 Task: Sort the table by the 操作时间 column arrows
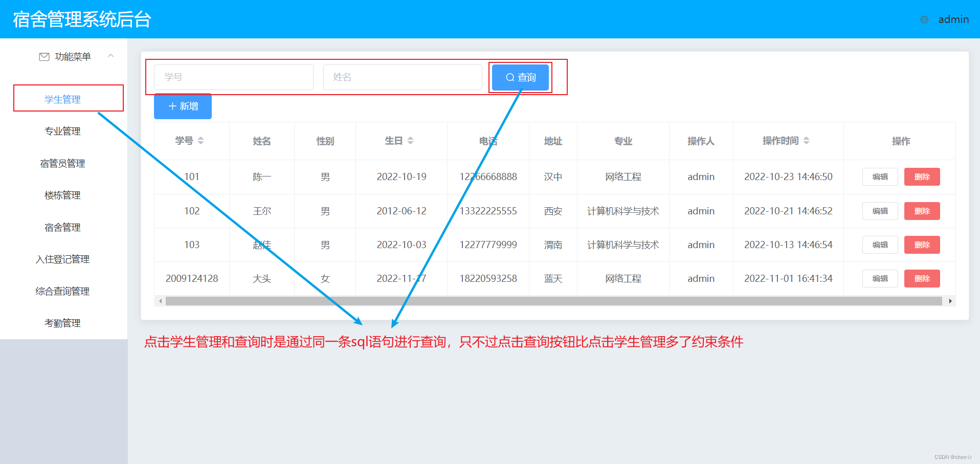(x=807, y=141)
